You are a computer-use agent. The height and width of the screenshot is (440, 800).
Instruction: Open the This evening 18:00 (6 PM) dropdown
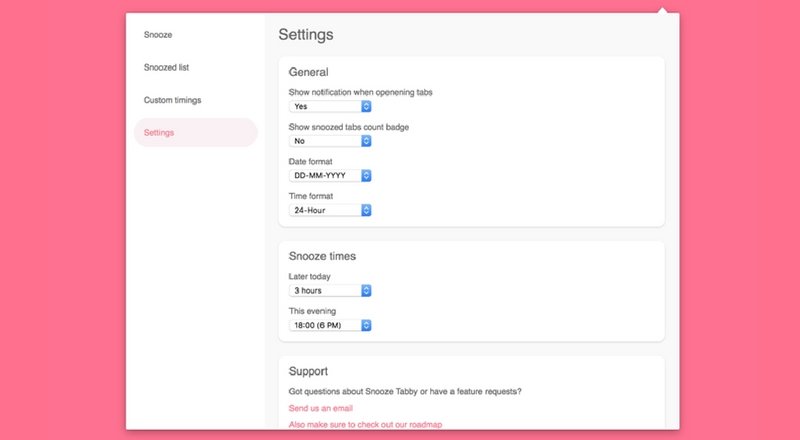330,325
